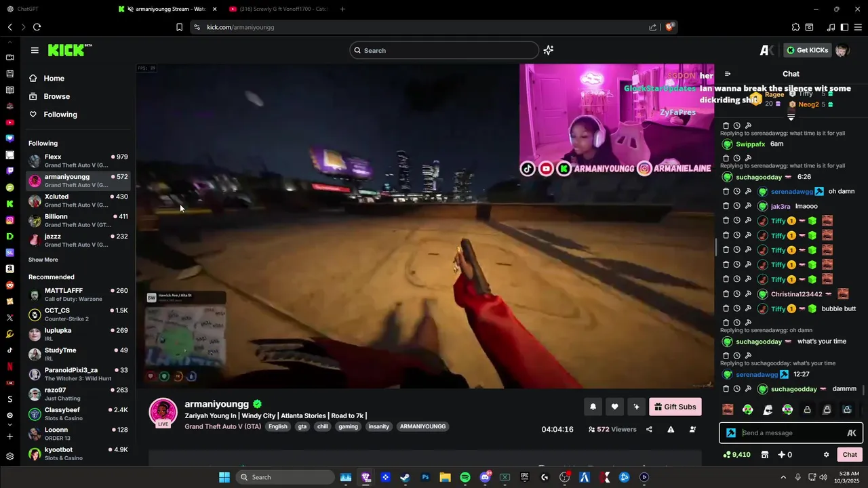Open Flexx channel in Following list
Screen dimensions: 868x488
(x=78, y=161)
